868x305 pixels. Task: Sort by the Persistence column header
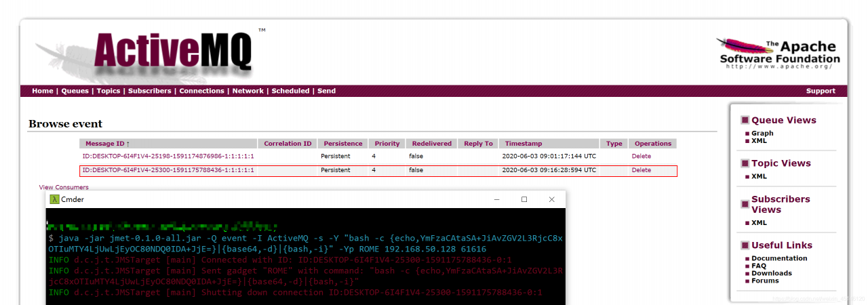[343, 144]
